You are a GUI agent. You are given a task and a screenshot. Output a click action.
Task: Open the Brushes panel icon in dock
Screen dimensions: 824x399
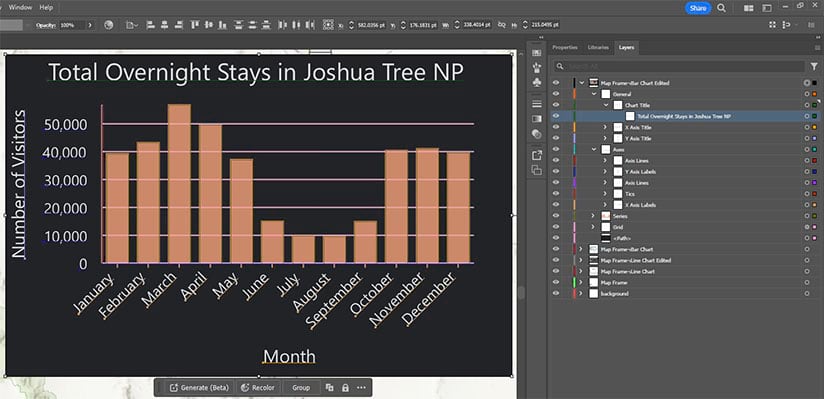537,67
